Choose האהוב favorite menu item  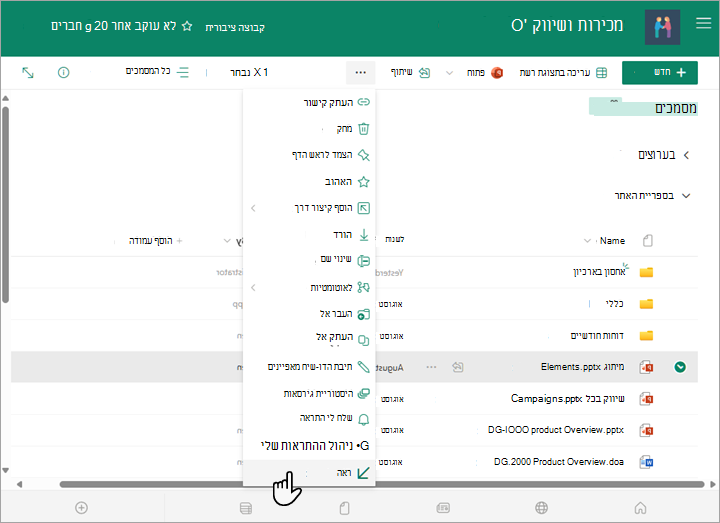point(309,182)
